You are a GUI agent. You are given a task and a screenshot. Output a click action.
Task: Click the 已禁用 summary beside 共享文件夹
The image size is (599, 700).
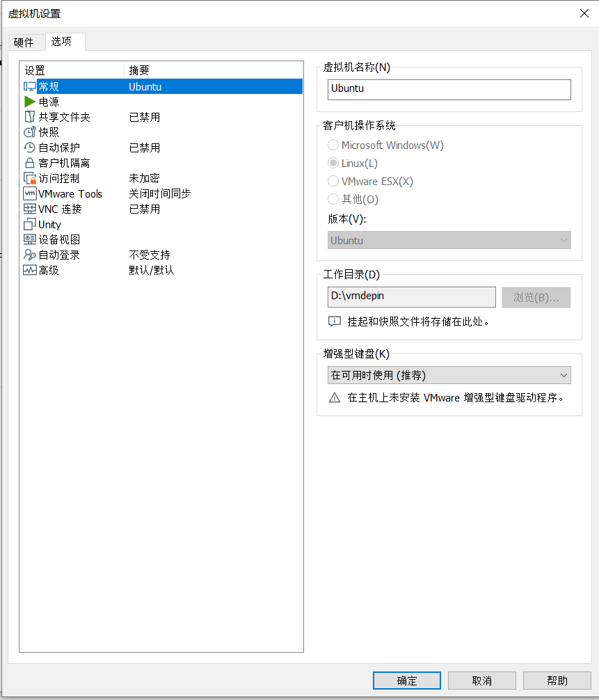pos(144,117)
